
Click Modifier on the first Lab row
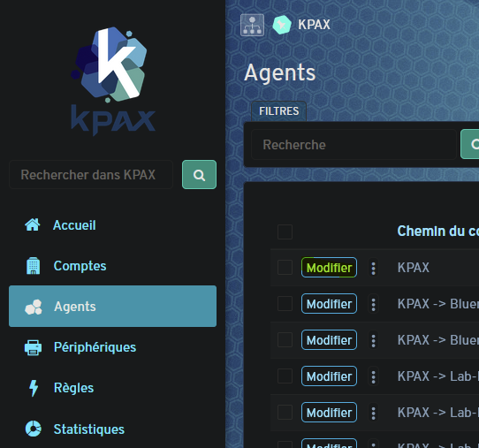click(329, 376)
